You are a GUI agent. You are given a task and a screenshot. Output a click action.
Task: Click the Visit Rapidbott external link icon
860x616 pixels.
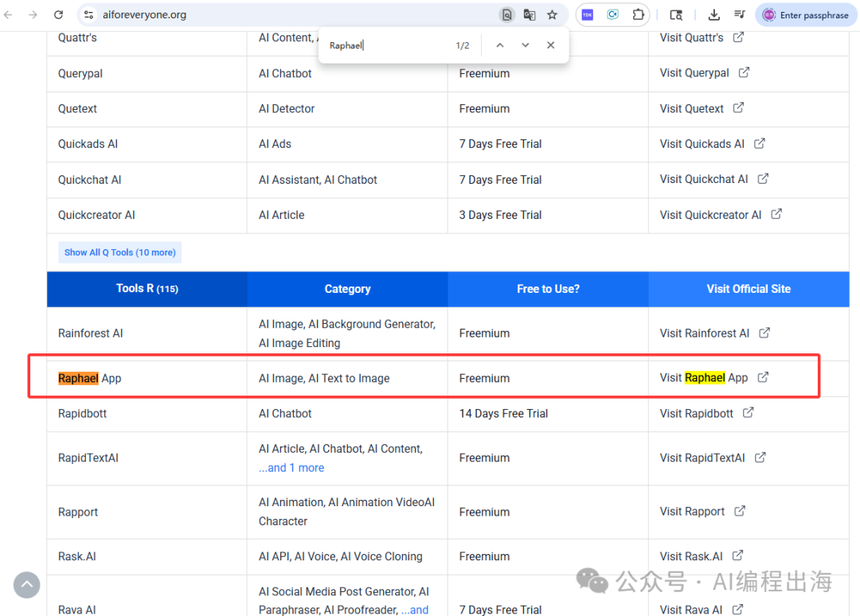(x=749, y=413)
